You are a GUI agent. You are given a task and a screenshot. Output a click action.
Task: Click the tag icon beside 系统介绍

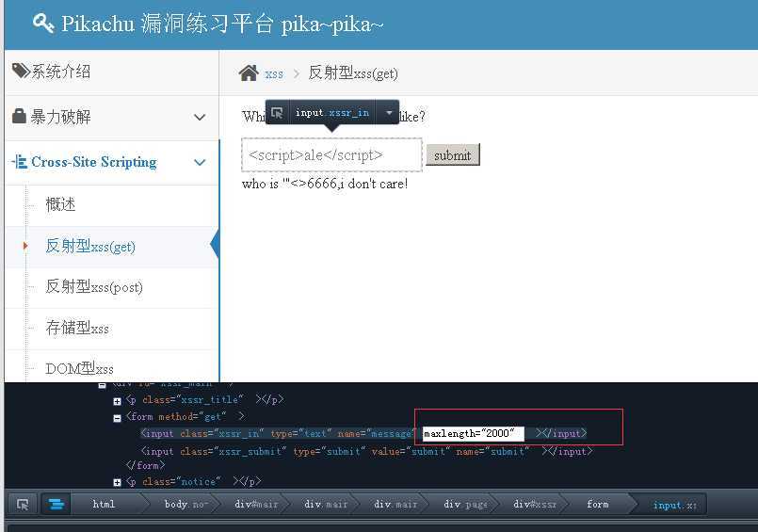tap(21, 71)
